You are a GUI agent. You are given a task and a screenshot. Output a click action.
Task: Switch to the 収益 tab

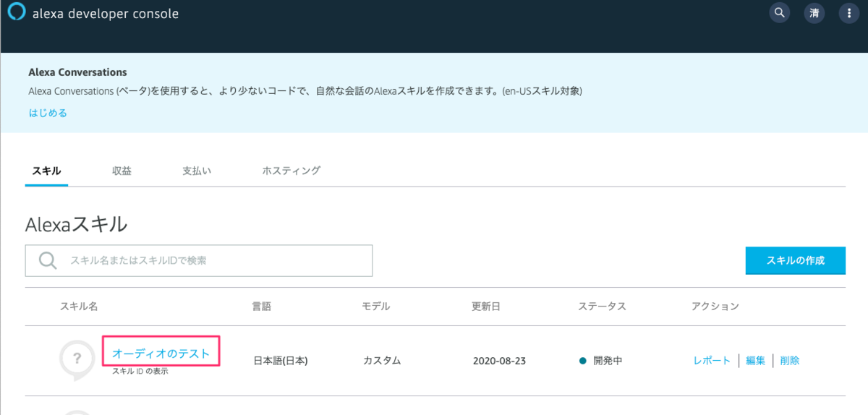tap(122, 171)
